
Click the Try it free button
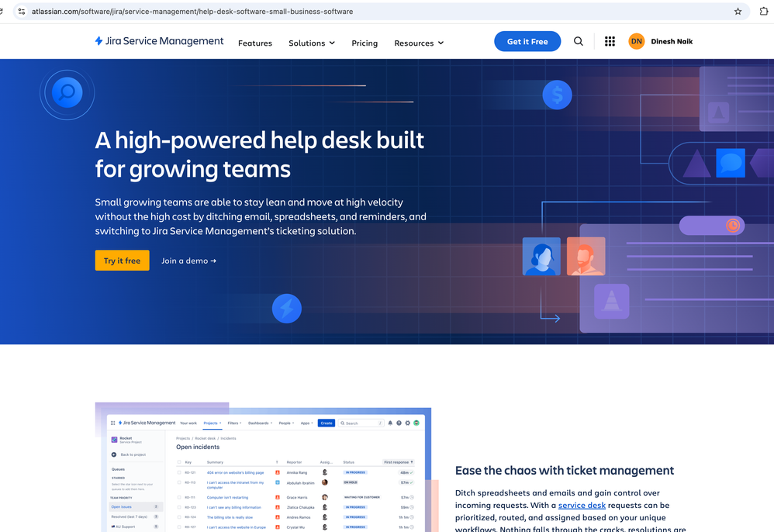pyautogui.click(x=122, y=260)
